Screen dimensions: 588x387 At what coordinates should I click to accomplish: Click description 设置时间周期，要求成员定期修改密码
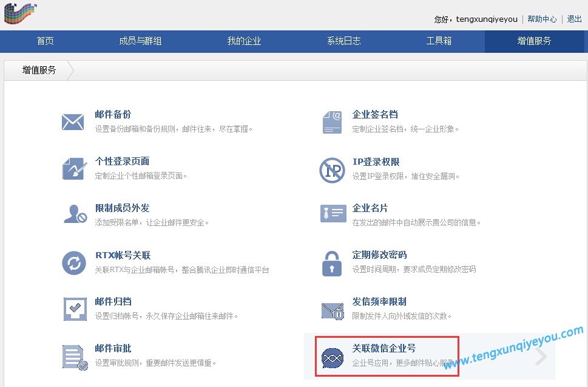[x=414, y=270]
